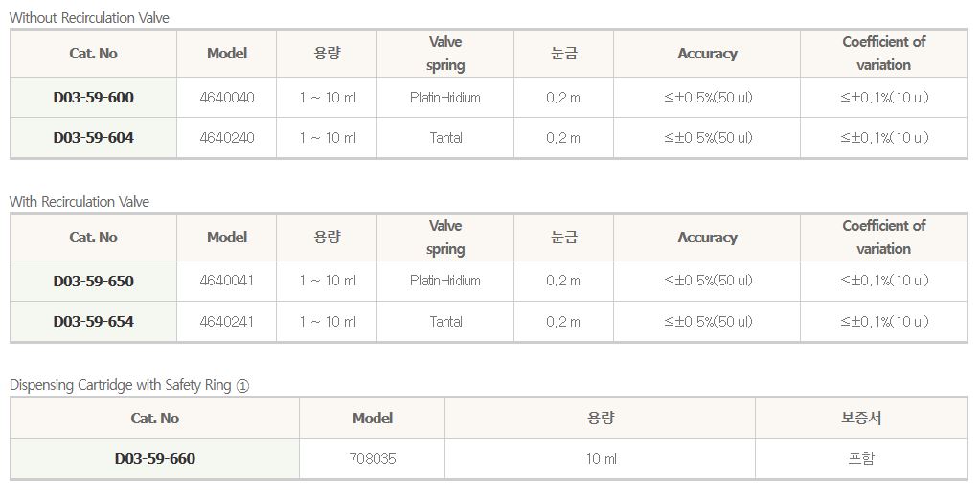Click 'Accuracy' header in second table
Image resolution: width=980 pixels, height=500 pixels.
click(x=707, y=238)
